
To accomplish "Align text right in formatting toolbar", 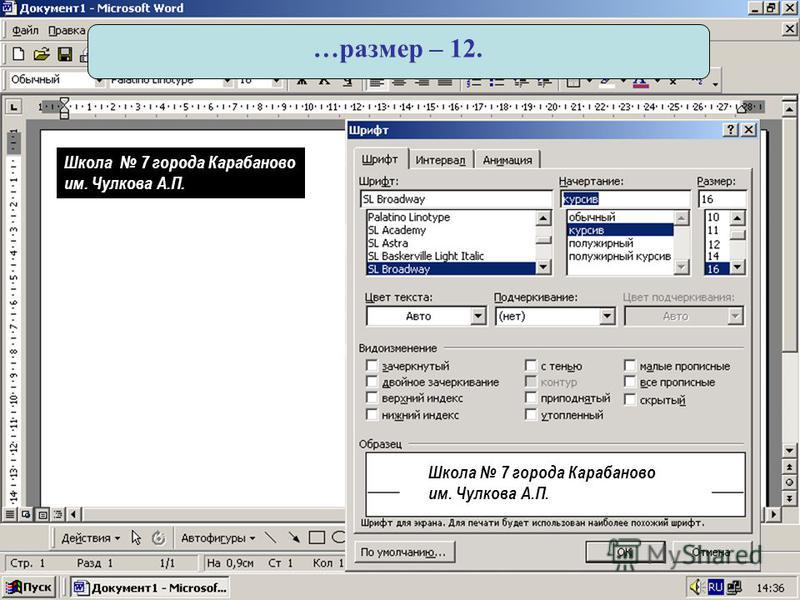I will pyautogui.click(x=422, y=82).
